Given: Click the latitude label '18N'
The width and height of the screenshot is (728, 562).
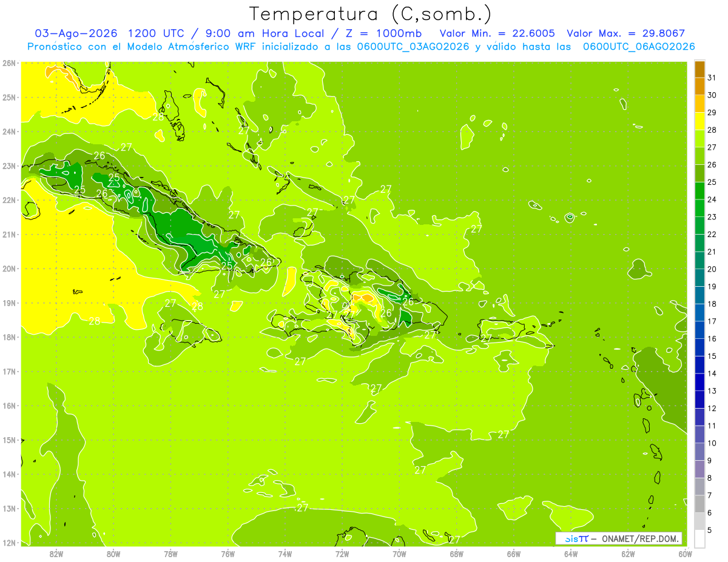Looking at the screenshot, I should click(x=9, y=337).
